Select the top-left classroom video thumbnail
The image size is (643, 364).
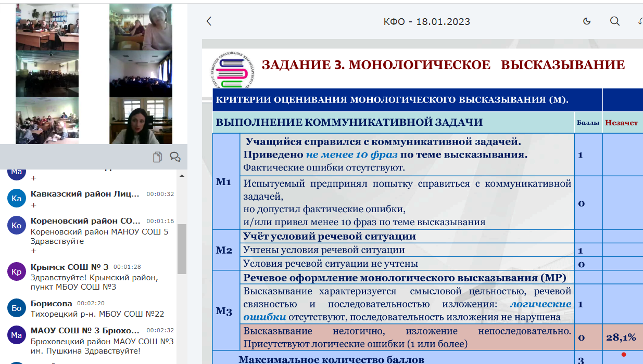[47, 27]
